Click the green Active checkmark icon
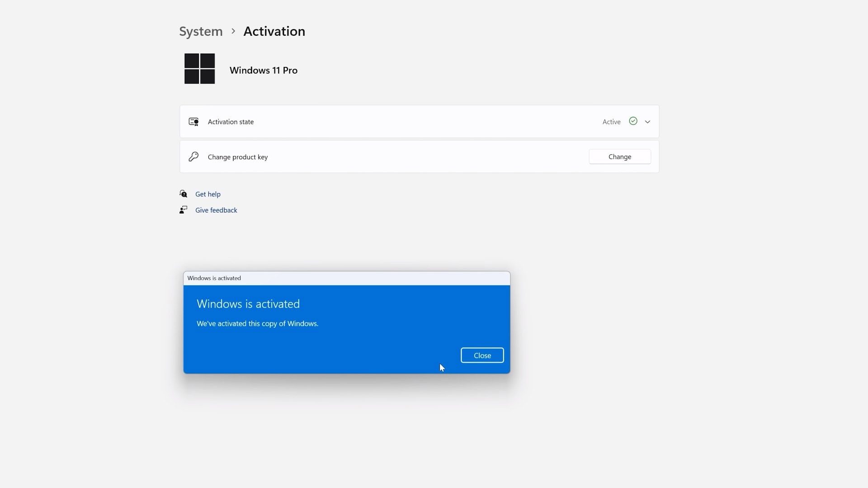This screenshot has height=488, width=868. click(x=633, y=121)
